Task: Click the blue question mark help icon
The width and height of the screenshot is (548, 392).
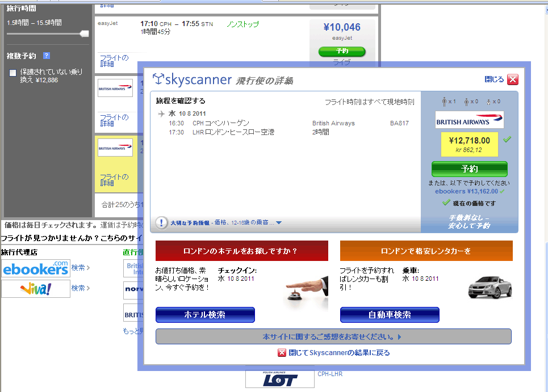Action: pos(47,56)
